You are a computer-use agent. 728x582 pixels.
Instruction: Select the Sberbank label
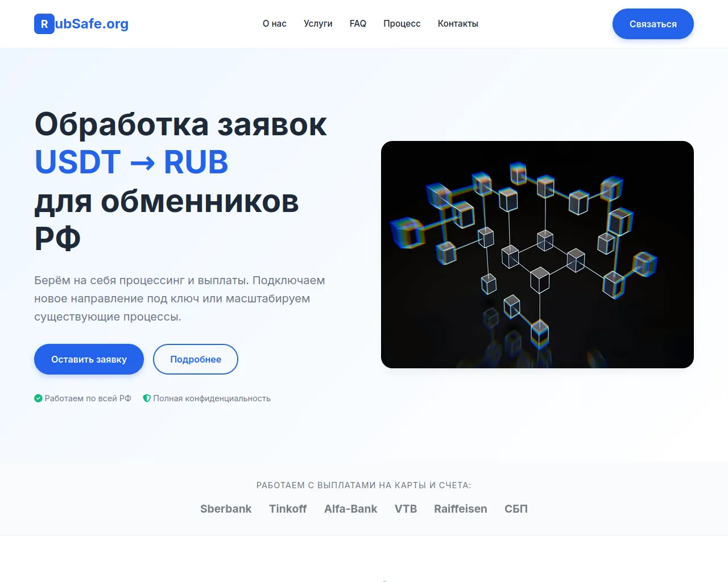click(x=226, y=509)
